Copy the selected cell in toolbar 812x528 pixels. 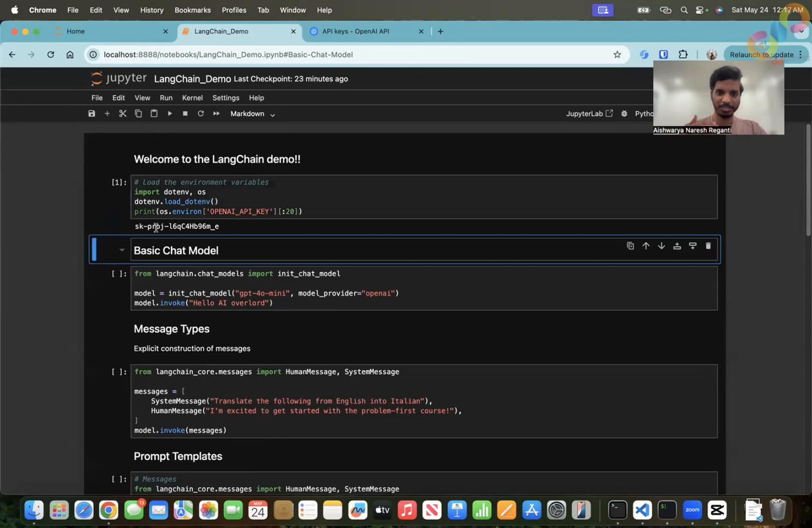139,114
